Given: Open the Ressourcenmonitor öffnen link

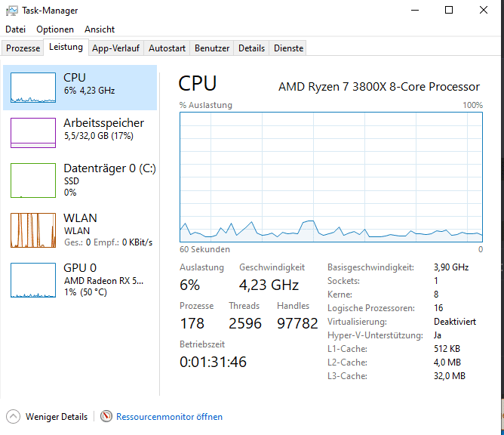Looking at the screenshot, I should (169, 417).
